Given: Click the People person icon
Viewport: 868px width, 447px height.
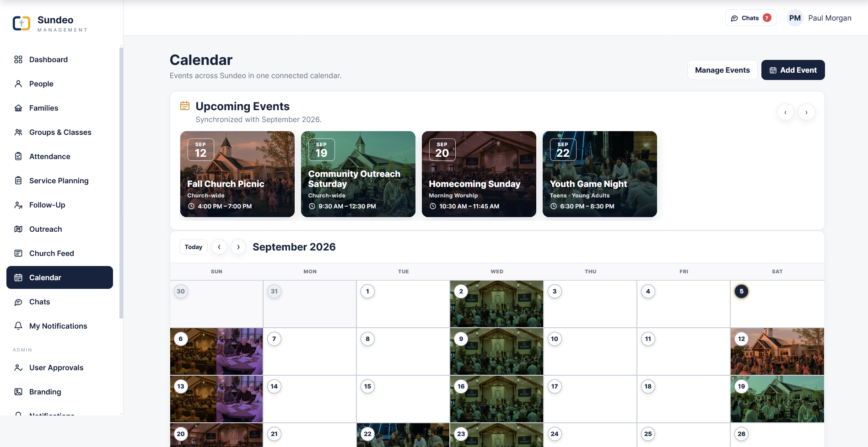Looking at the screenshot, I should [18, 84].
